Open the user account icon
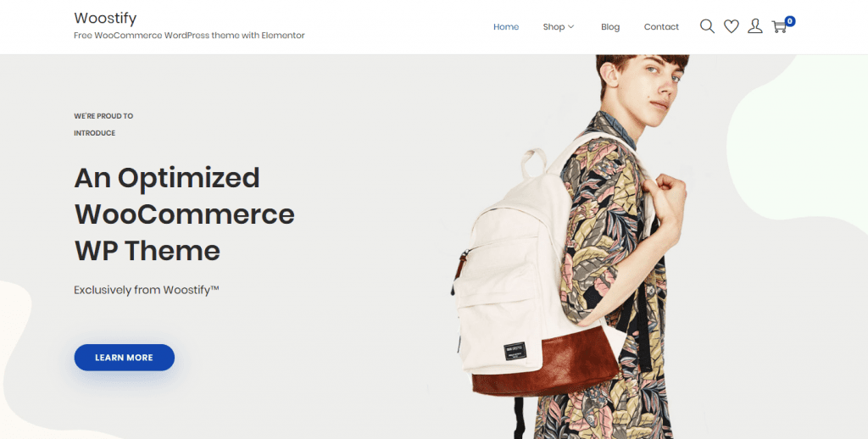Image resolution: width=868 pixels, height=439 pixels. [755, 26]
